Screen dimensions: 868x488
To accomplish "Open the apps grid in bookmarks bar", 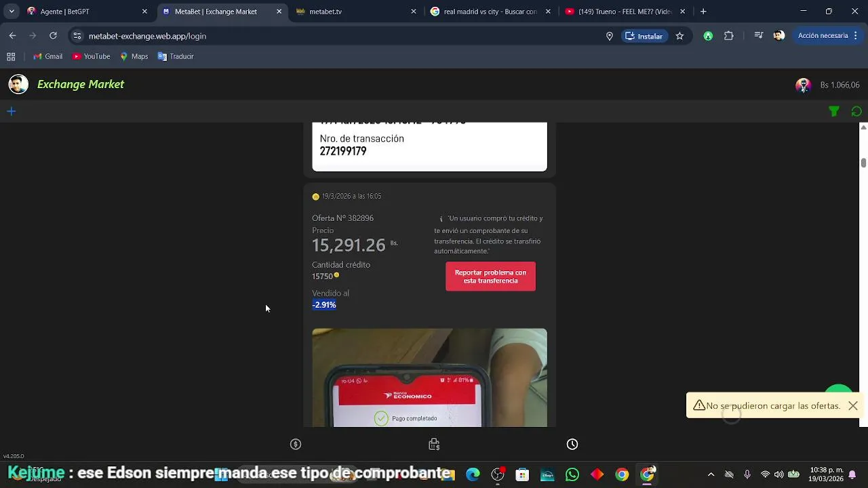I will 11,56.
